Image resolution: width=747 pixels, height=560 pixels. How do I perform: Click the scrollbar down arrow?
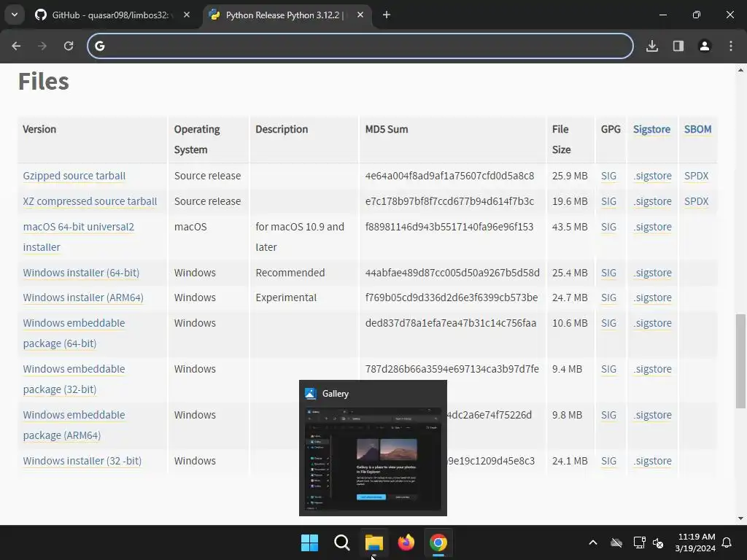click(740, 518)
